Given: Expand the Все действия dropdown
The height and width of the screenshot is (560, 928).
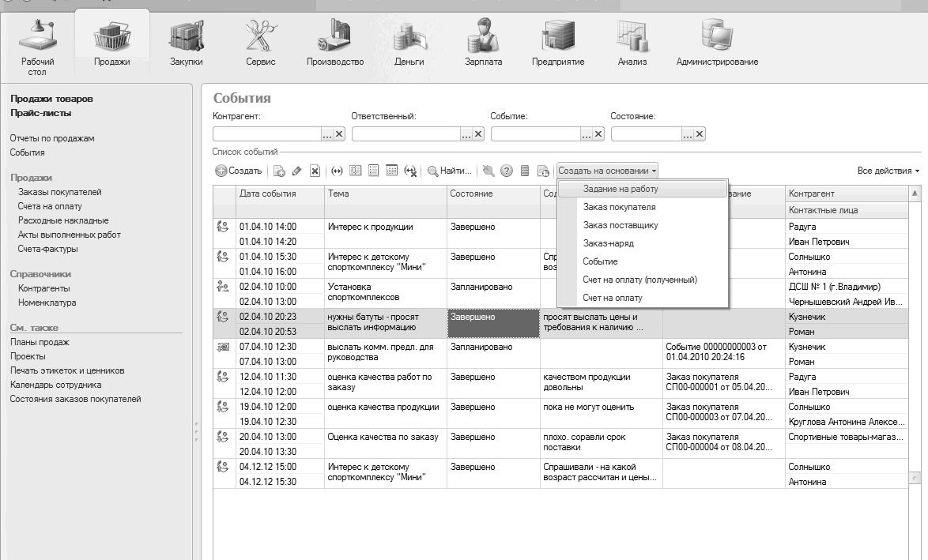Looking at the screenshot, I should [x=888, y=171].
